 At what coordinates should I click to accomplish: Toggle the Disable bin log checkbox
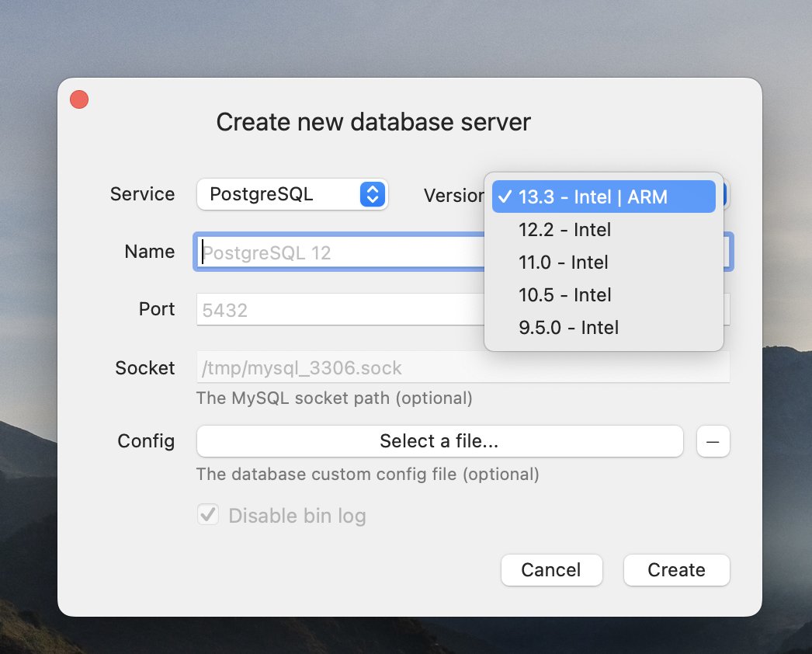coord(208,515)
